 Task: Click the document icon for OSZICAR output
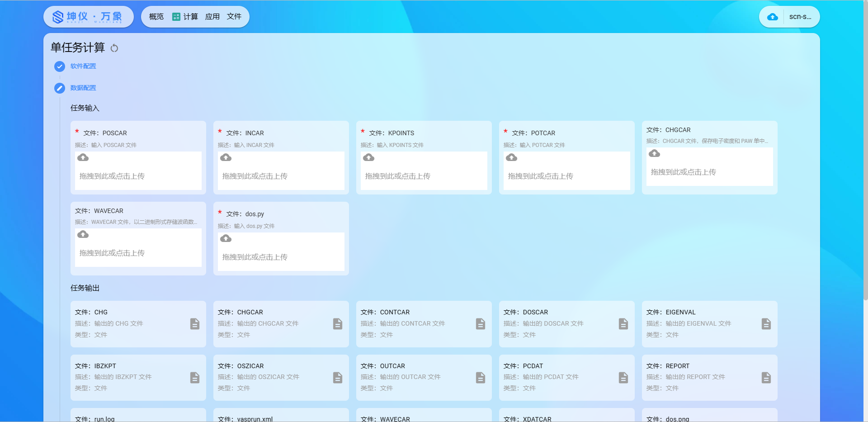tap(337, 378)
